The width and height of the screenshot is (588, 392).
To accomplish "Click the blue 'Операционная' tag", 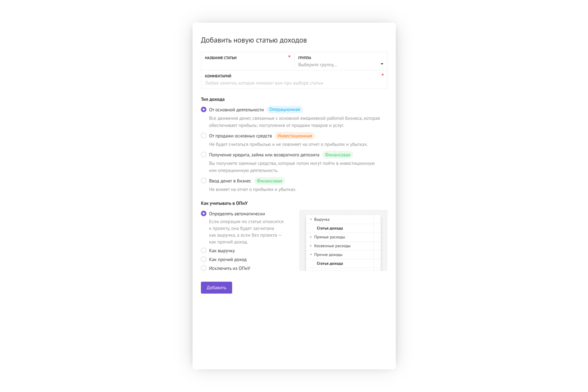I will pyautogui.click(x=285, y=110).
